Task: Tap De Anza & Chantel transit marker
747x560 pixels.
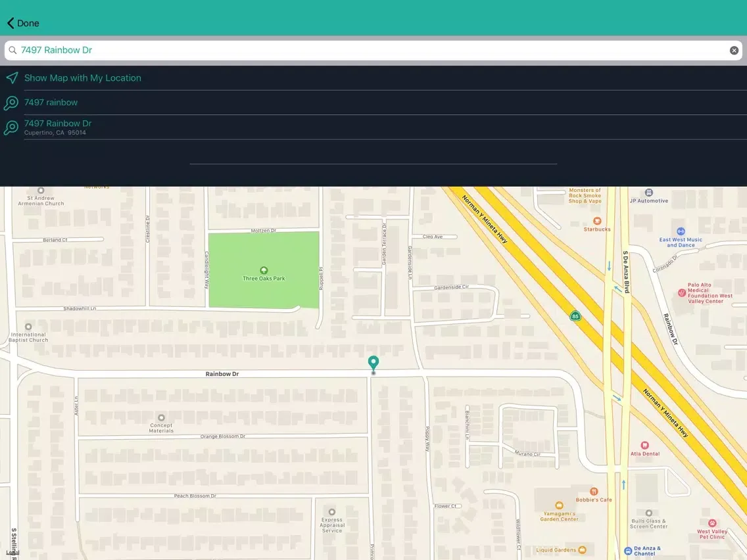Action: coord(628,551)
